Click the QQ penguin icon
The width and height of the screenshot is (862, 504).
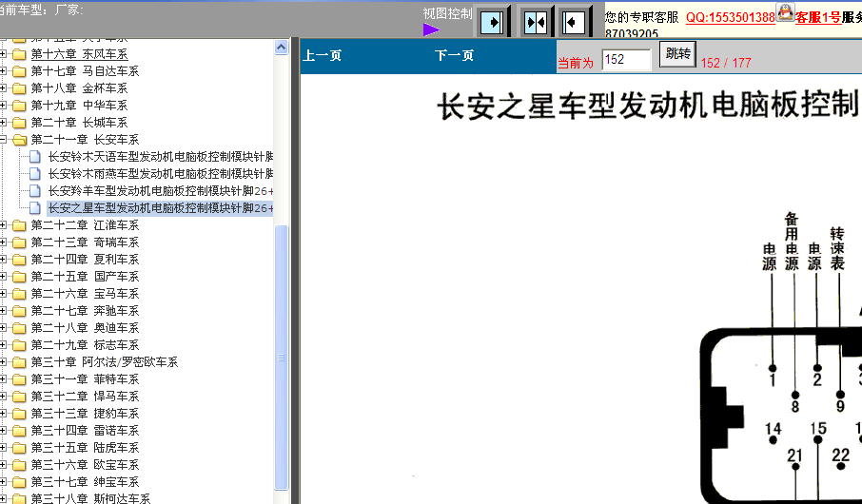(785, 12)
